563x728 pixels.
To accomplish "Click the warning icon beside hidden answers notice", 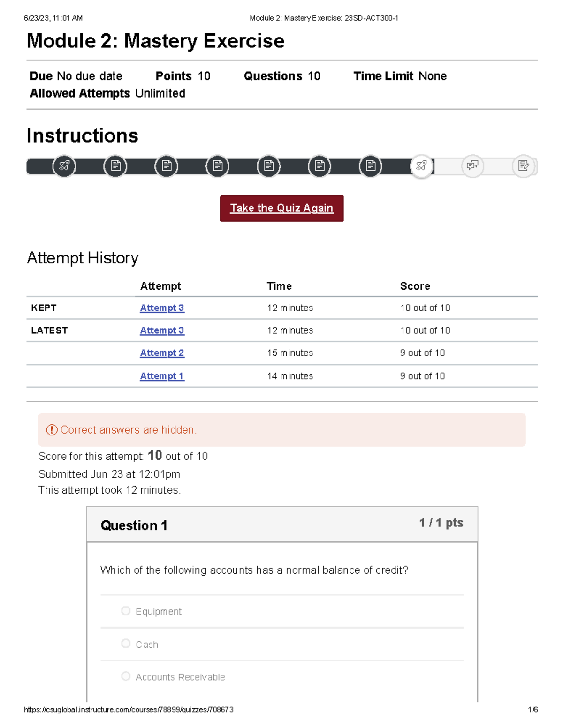I will coord(52,429).
